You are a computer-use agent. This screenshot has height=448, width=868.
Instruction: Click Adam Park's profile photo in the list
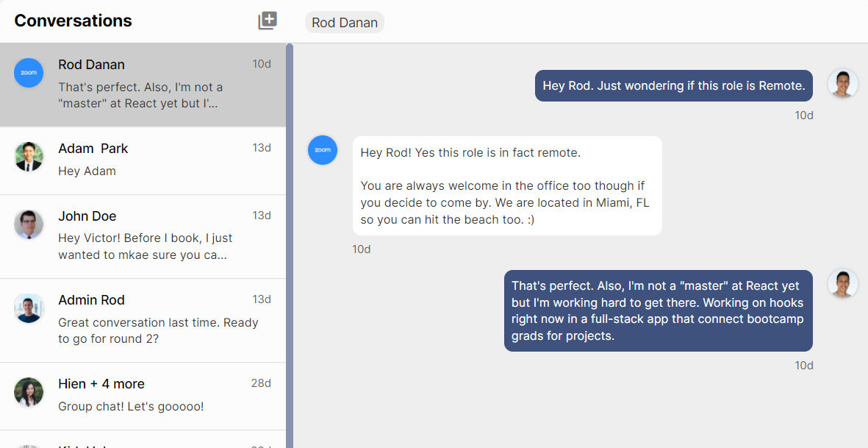click(29, 157)
